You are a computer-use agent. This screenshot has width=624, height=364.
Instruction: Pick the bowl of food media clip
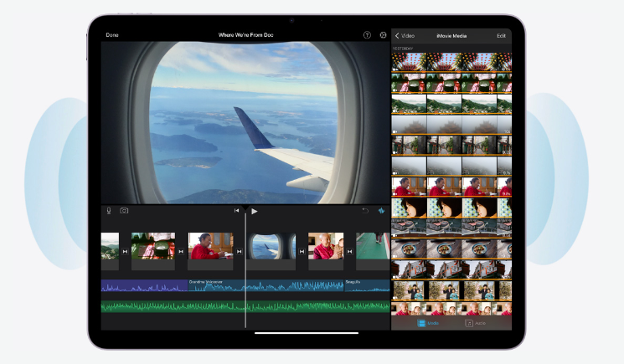(451, 249)
